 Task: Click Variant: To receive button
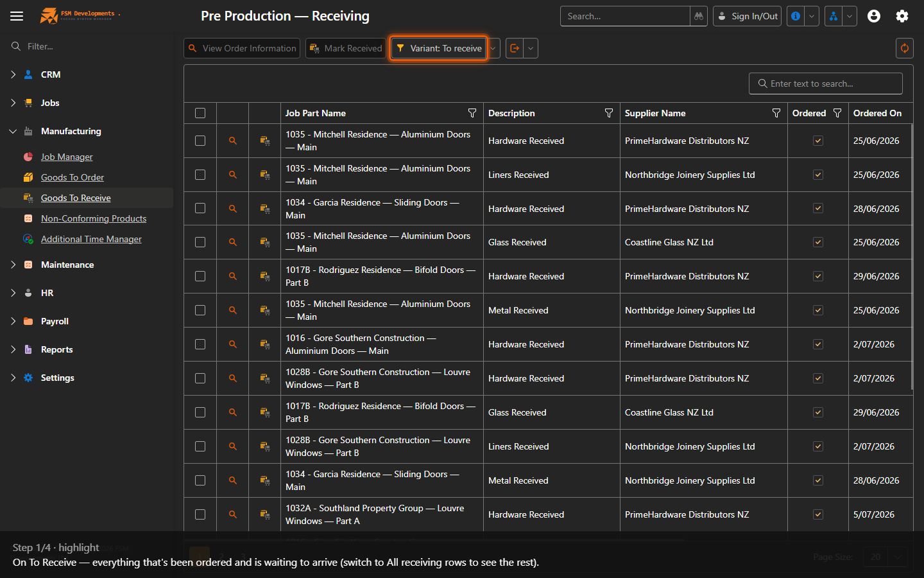(439, 48)
